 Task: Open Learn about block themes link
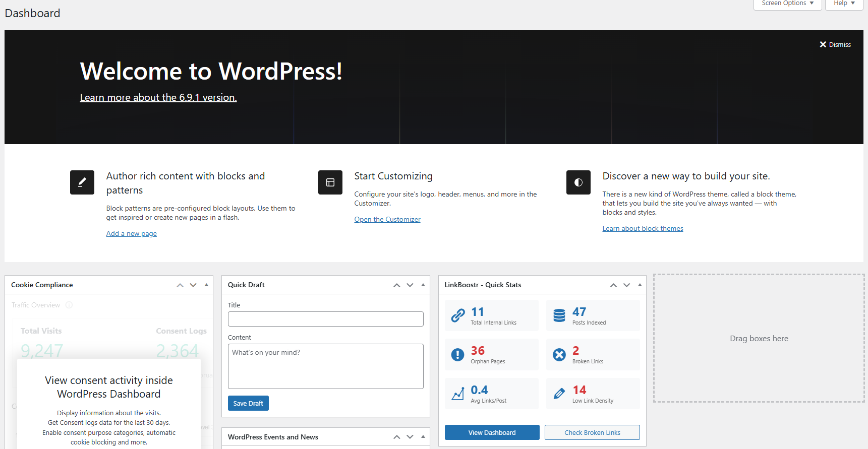643,228
